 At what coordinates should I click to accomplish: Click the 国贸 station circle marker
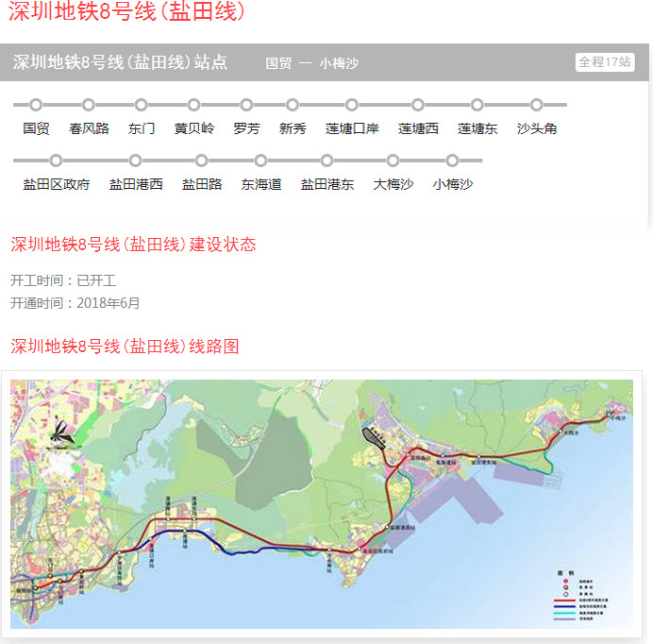[x=36, y=105]
